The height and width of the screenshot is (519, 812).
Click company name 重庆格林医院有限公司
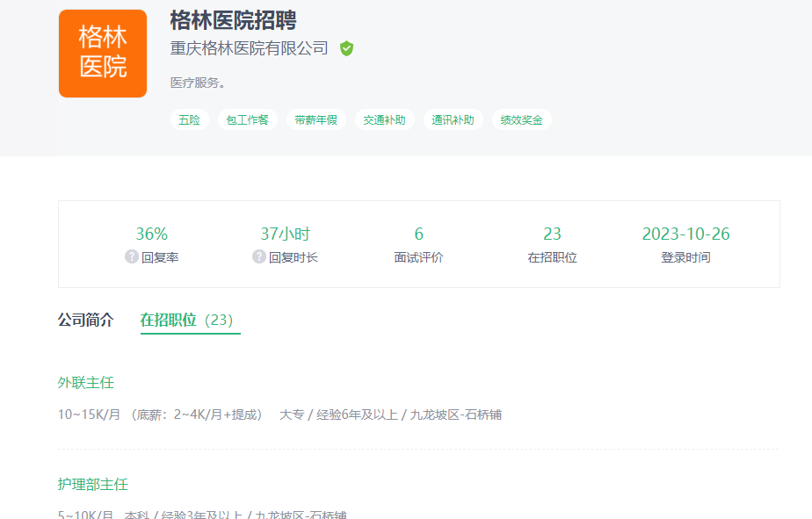coord(249,48)
